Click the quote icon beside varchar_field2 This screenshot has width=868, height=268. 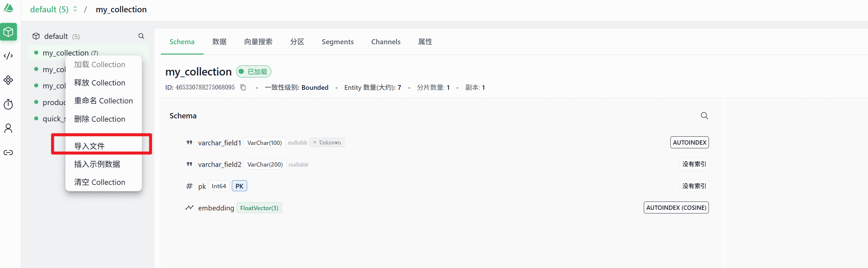189,164
